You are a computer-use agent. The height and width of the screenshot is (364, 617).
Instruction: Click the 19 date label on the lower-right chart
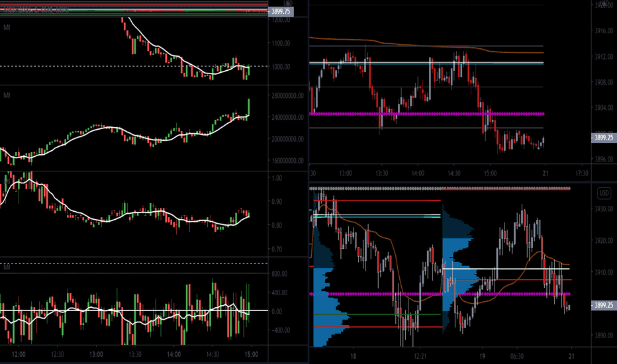pos(483,356)
